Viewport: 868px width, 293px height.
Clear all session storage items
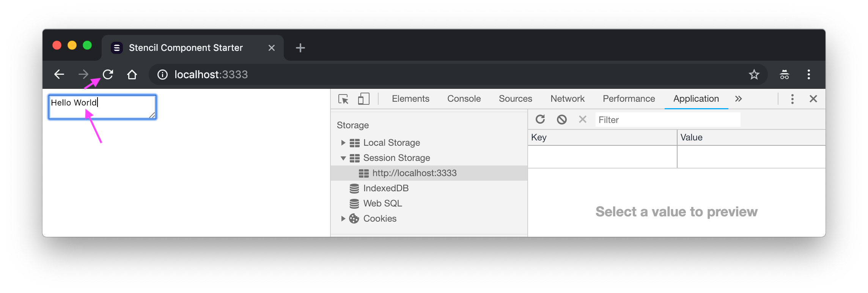click(561, 119)
